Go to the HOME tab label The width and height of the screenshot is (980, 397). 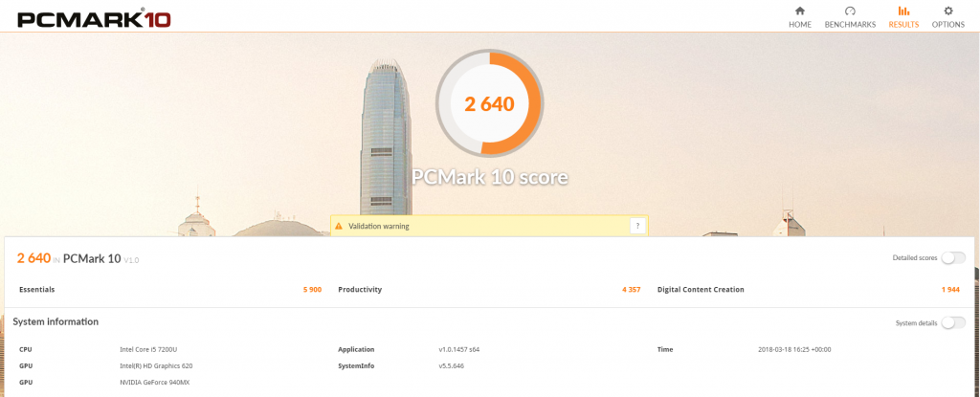(800, 25)
